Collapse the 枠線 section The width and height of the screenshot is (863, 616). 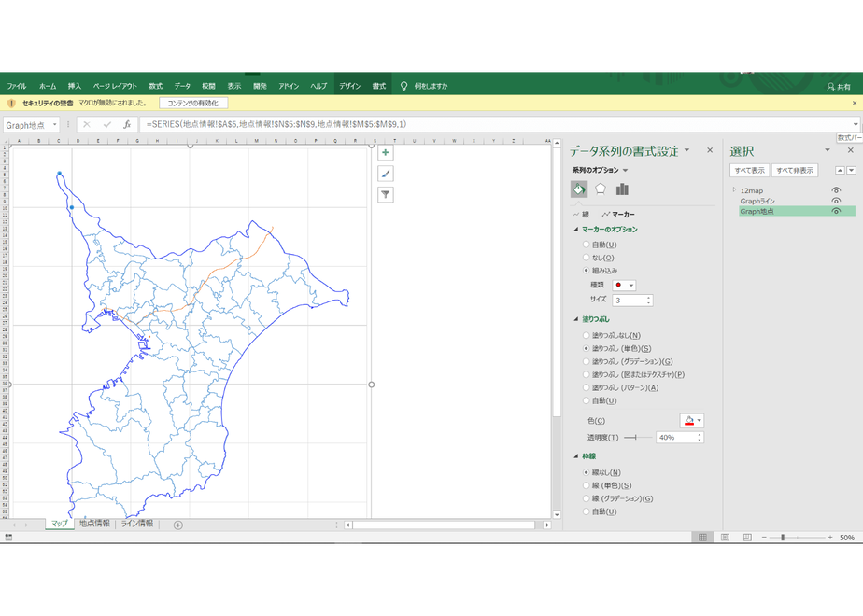576,456
